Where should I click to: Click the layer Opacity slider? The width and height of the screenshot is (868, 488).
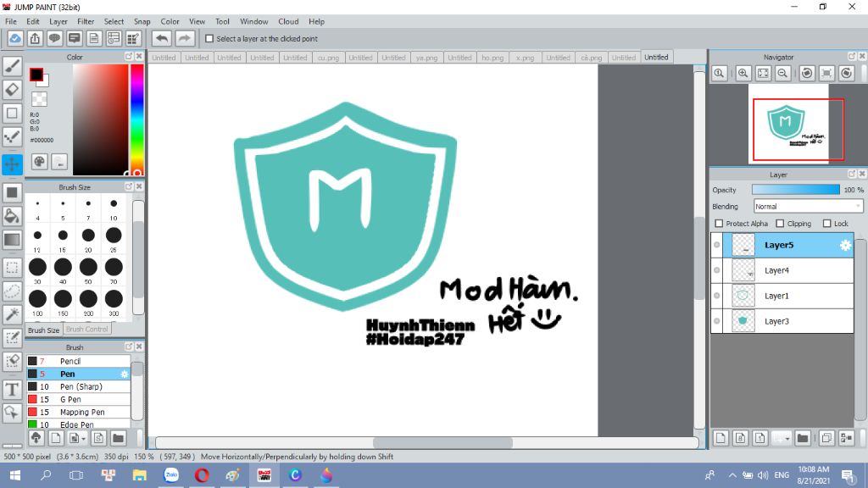(x=795, y=190)
